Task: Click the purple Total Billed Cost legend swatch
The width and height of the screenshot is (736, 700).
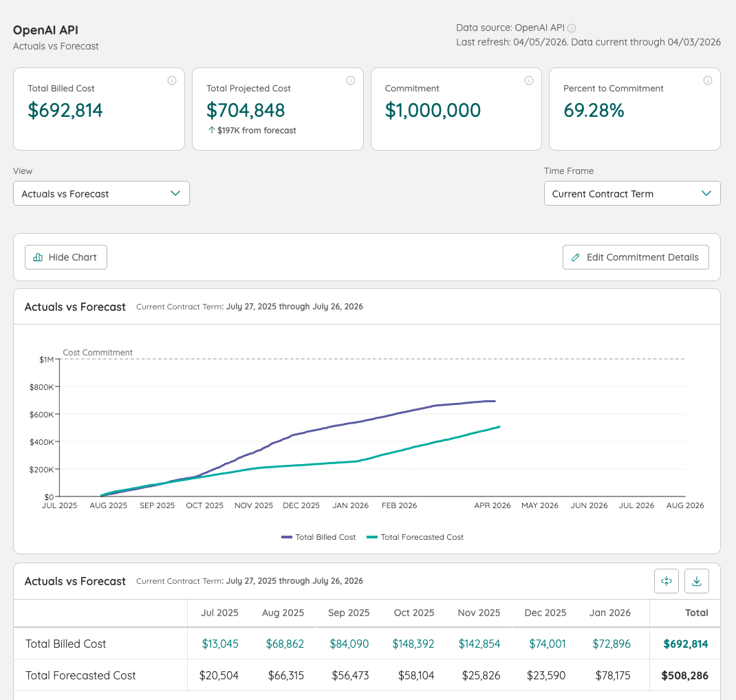Action: (287, 537)
